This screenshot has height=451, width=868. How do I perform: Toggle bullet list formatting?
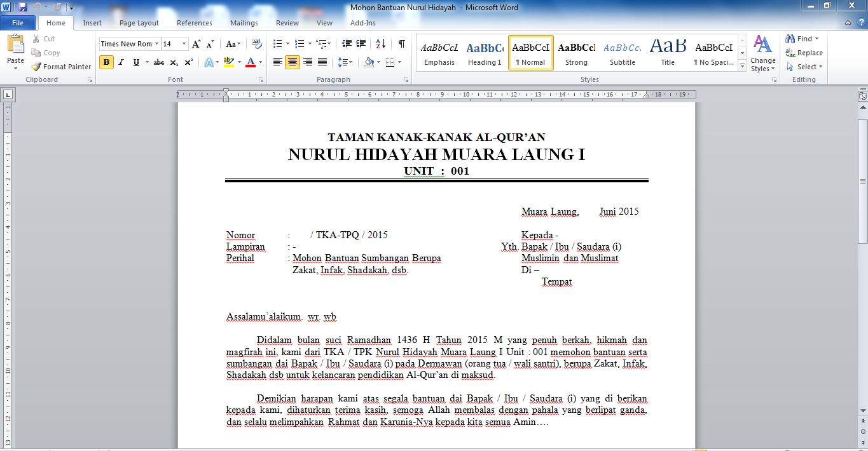click(x=277, y=44)
